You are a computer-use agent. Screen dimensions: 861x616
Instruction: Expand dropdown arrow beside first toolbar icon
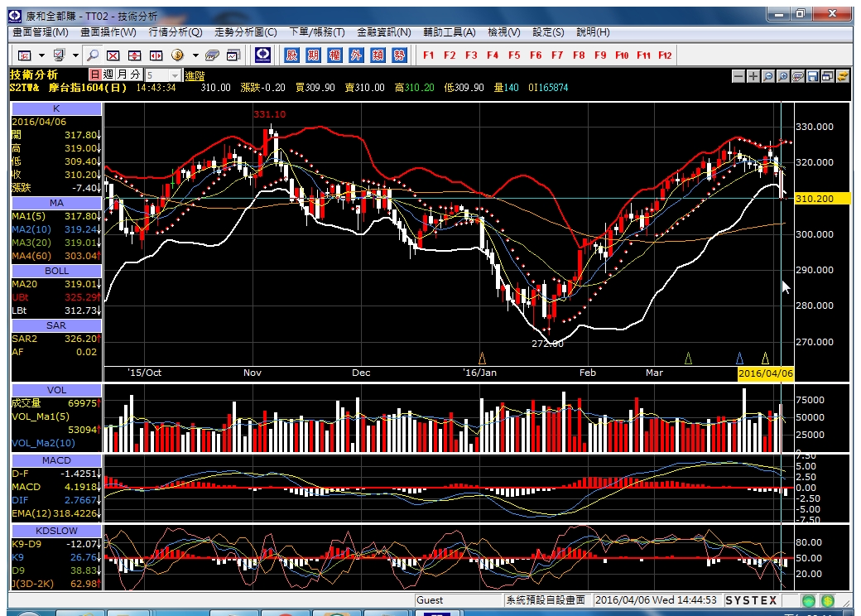coord(41,55)
